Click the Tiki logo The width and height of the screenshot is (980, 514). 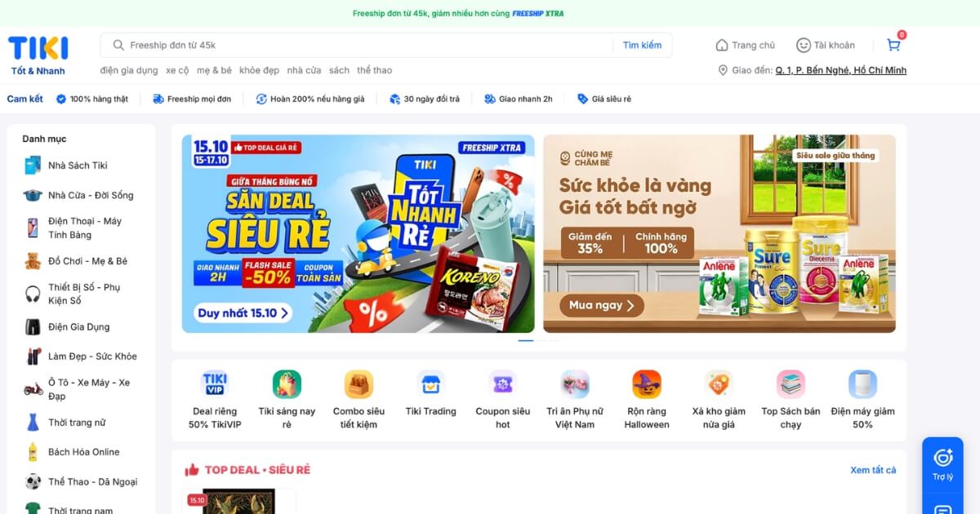[38, 55]
